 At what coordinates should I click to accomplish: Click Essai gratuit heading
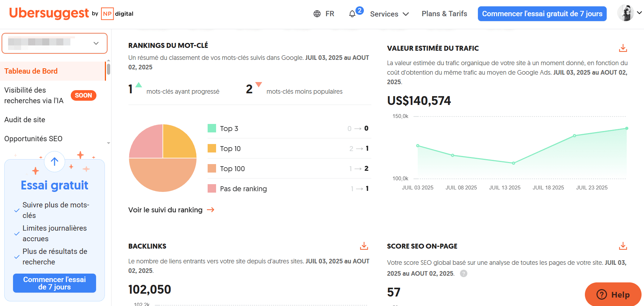pyautogui.click(x=55, y=185)
